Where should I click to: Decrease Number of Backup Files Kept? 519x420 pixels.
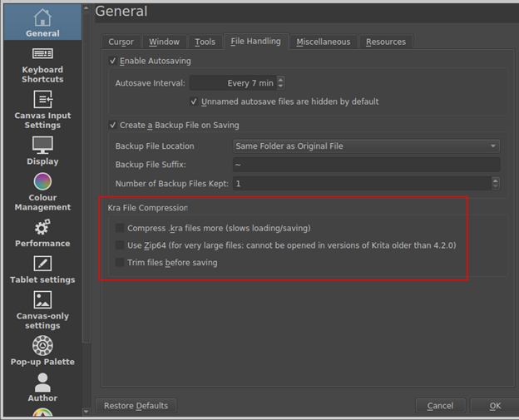(495, 186)
